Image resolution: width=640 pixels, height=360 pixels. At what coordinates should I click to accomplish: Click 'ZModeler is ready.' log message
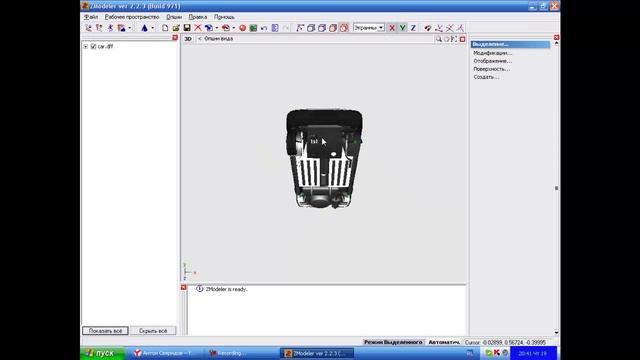coord(227,289)
